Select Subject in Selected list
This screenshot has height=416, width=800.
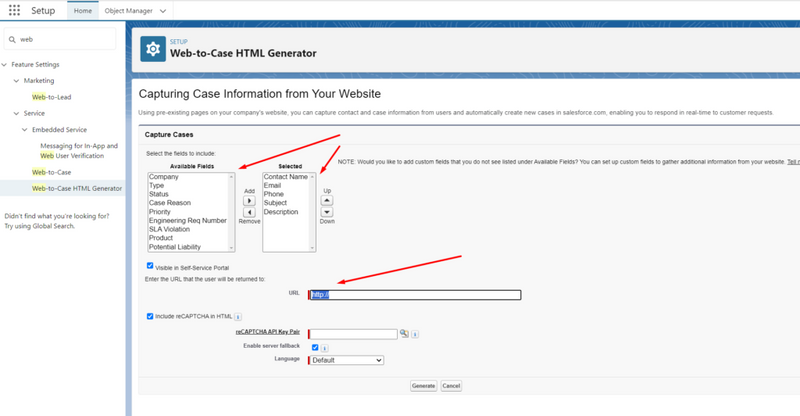(x=276, y=203)
